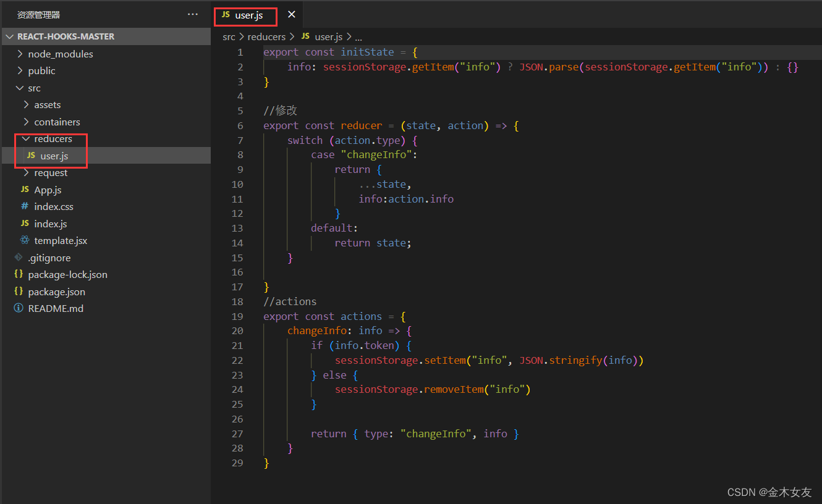Click 'switch' keyword on line 7
Viewport: 822px width, 504px height.
[x=305, y=140]
